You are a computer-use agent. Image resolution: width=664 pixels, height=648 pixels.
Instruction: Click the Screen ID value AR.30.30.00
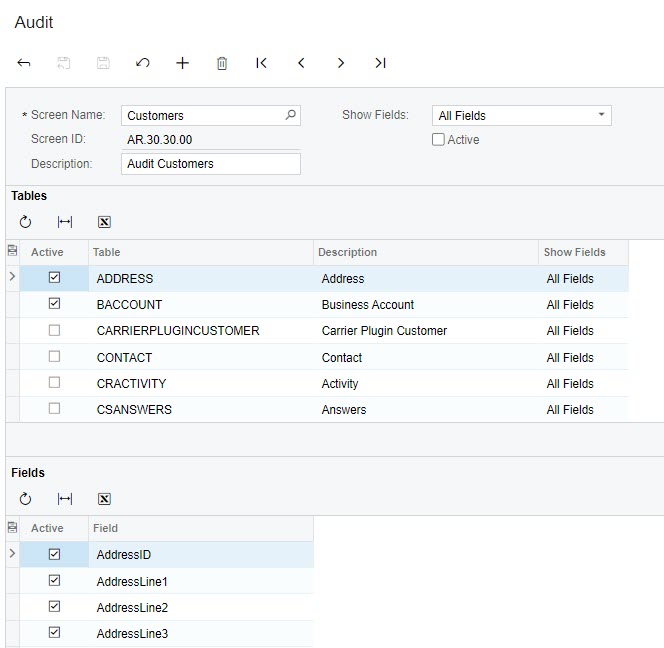click(x=160, y=139)
